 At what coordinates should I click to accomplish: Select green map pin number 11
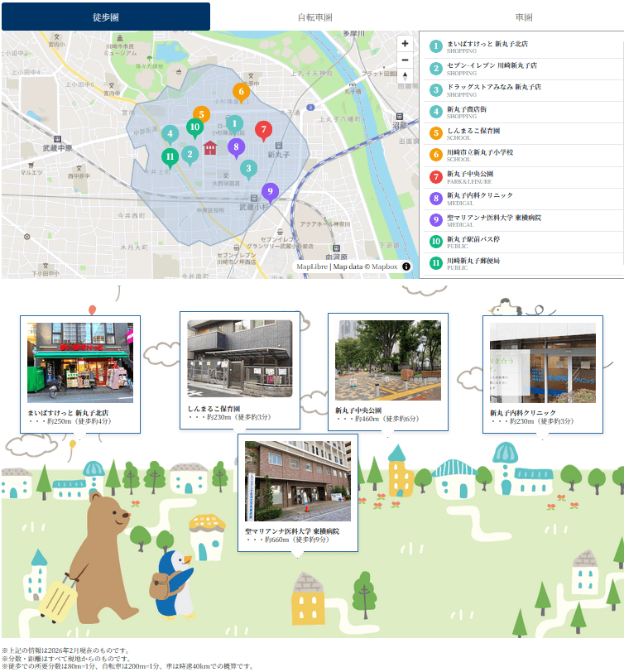(170, 158)
